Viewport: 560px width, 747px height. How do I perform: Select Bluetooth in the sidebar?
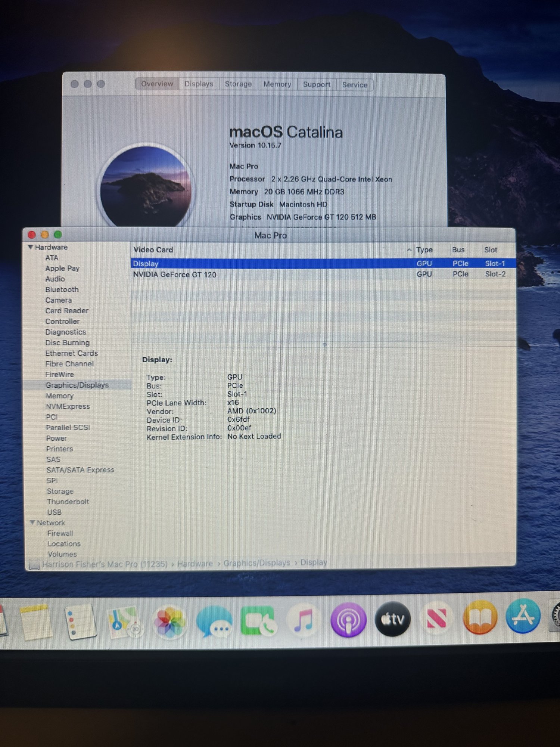[62, 289]
